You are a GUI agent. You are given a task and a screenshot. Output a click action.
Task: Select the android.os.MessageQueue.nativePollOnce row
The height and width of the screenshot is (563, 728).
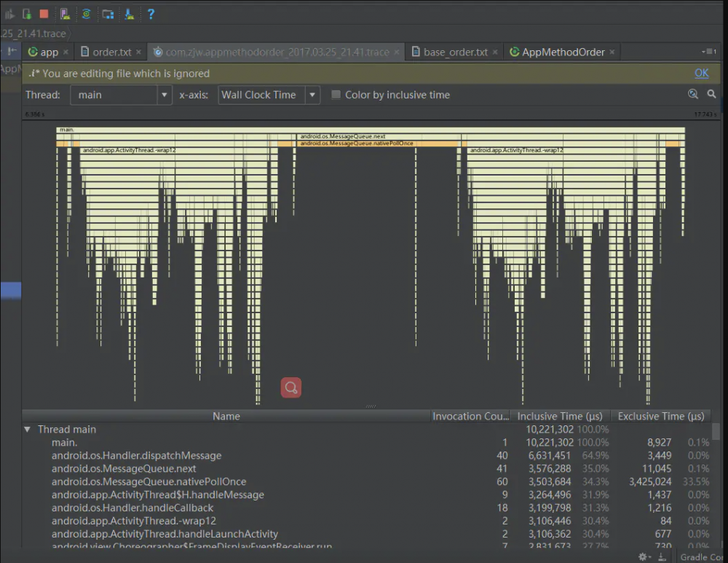point(149,481)
